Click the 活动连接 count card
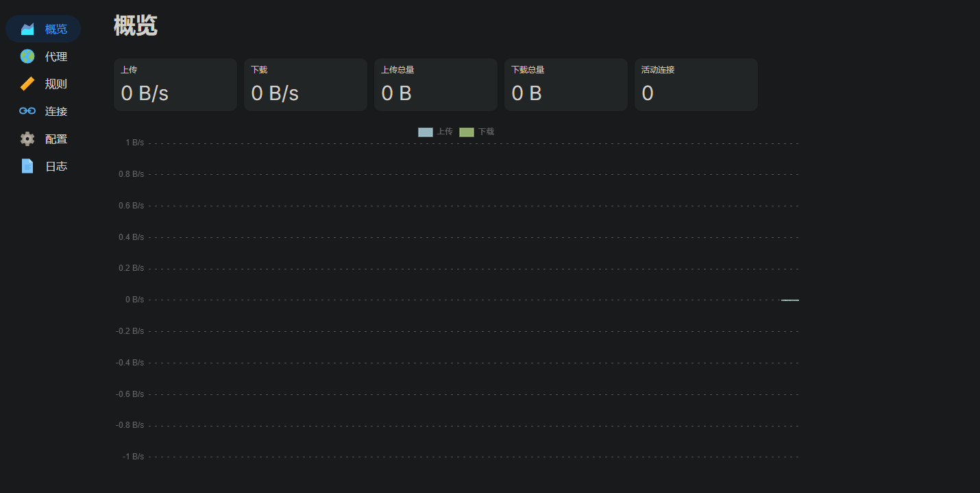Image resolution: width=980 pixels, height=493 pixels. (x=696, y=84)
